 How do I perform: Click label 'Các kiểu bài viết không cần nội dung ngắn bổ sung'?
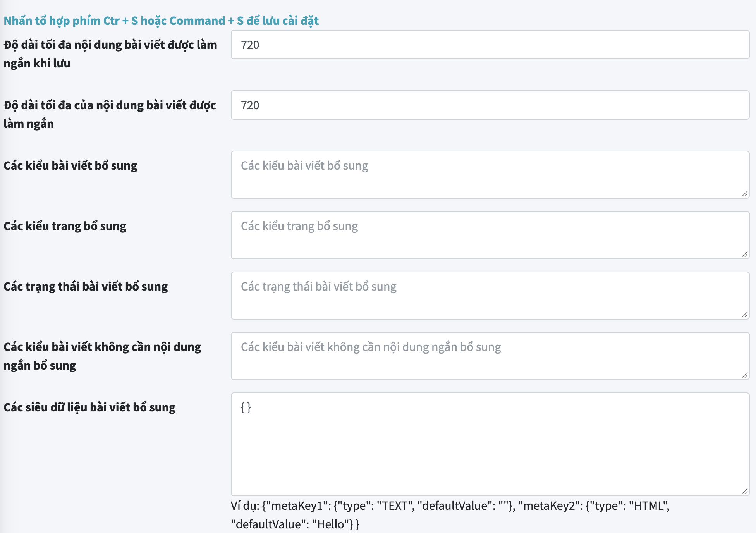click(102, 356)
